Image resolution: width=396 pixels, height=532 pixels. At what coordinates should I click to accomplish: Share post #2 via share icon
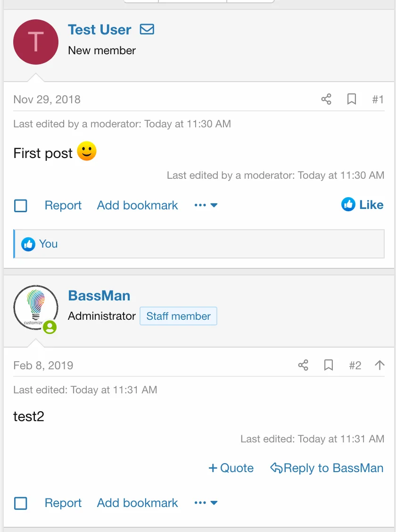pyautogui.click(x=303, y=365)
